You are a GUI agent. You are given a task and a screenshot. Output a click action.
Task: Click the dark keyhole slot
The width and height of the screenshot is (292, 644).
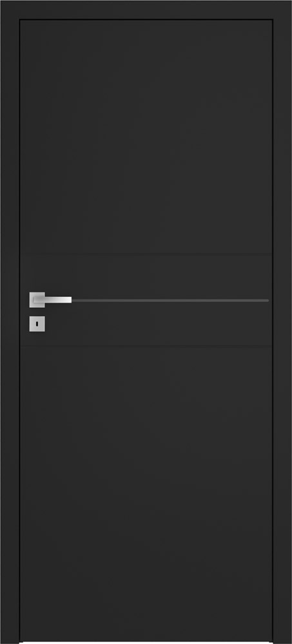(37, 324)
